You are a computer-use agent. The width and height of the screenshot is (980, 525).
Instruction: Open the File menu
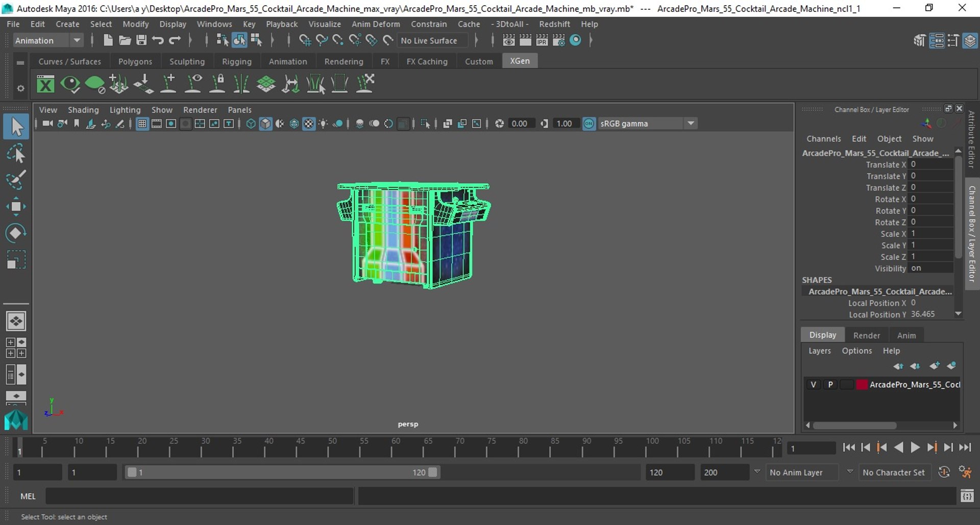[x=13, y=24]
